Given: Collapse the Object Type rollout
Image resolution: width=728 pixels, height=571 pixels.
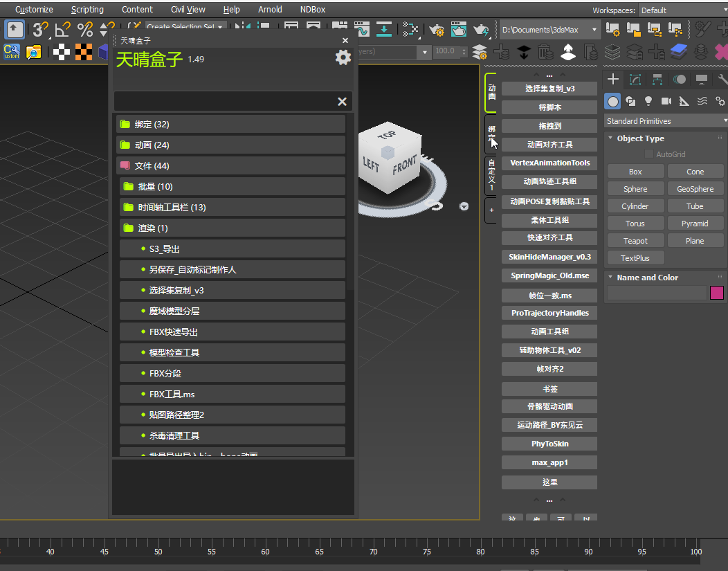Looking at the screenshot, I should [610, 138].
